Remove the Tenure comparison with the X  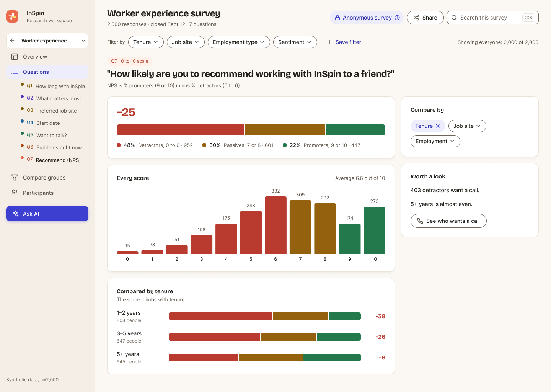pyautogui.click(x=438, y=126)
